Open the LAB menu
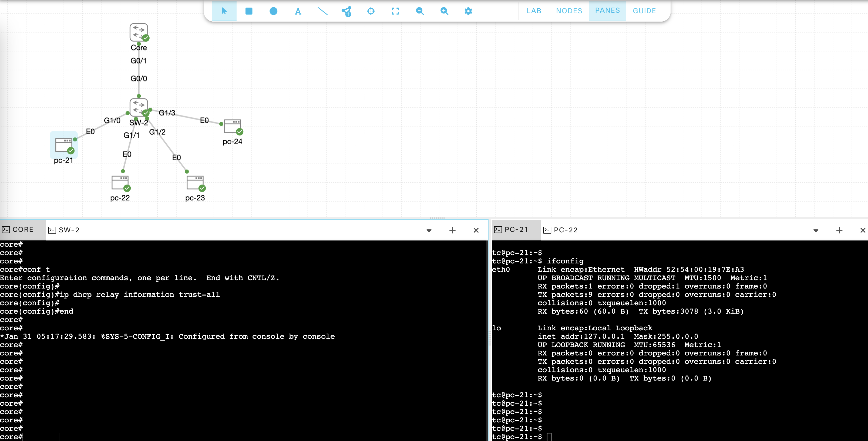 coord(534,11)
